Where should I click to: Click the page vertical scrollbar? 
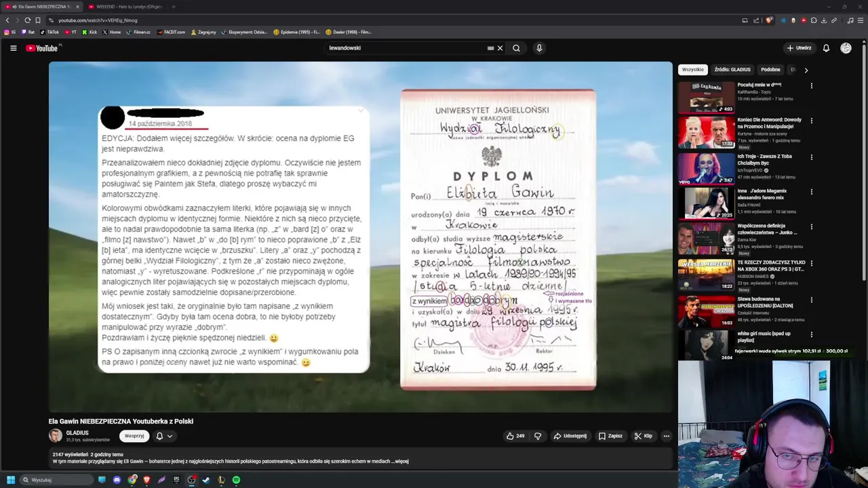pyautogui.click(x=865, y=163)
